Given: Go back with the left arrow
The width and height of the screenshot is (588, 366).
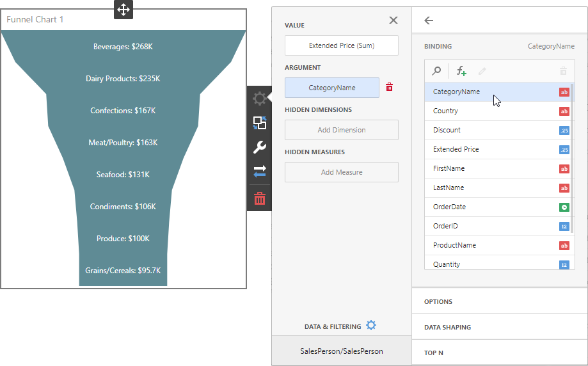Looking at the screenshot, I should pos(429,20).
